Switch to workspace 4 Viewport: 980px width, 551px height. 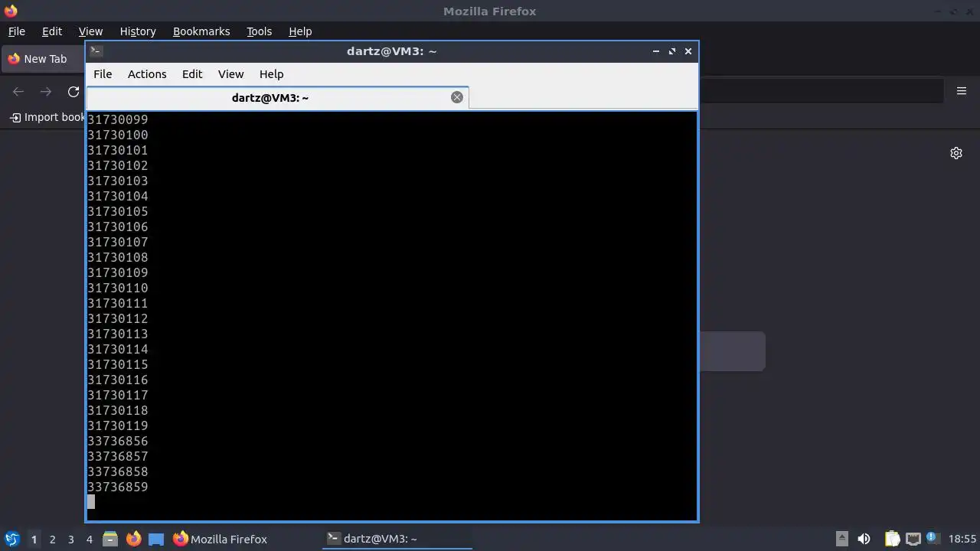coord(89,540)
